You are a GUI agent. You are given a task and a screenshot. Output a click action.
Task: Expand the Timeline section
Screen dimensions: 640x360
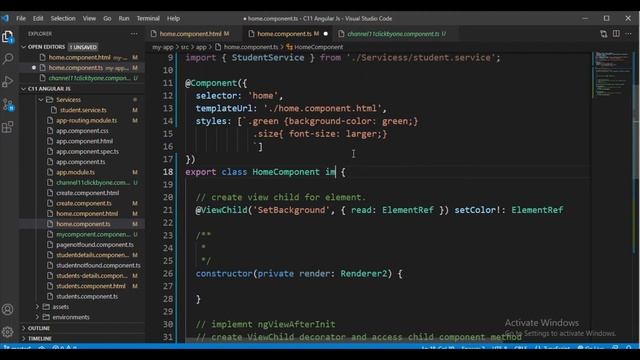[40, 338]
